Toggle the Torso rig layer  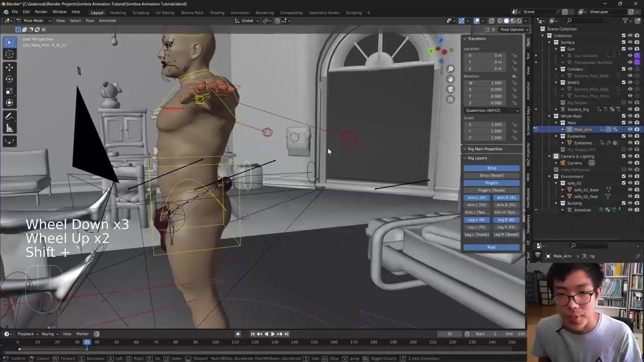pos(491,168)
